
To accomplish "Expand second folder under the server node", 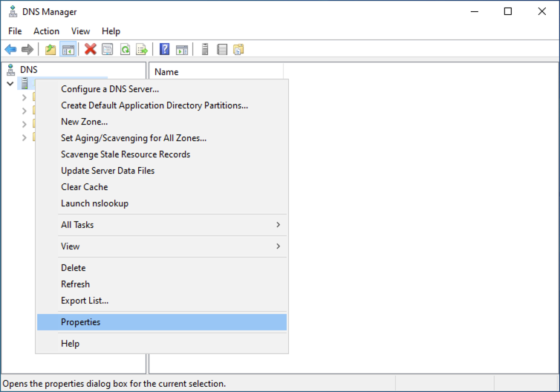I will point(25,111).
